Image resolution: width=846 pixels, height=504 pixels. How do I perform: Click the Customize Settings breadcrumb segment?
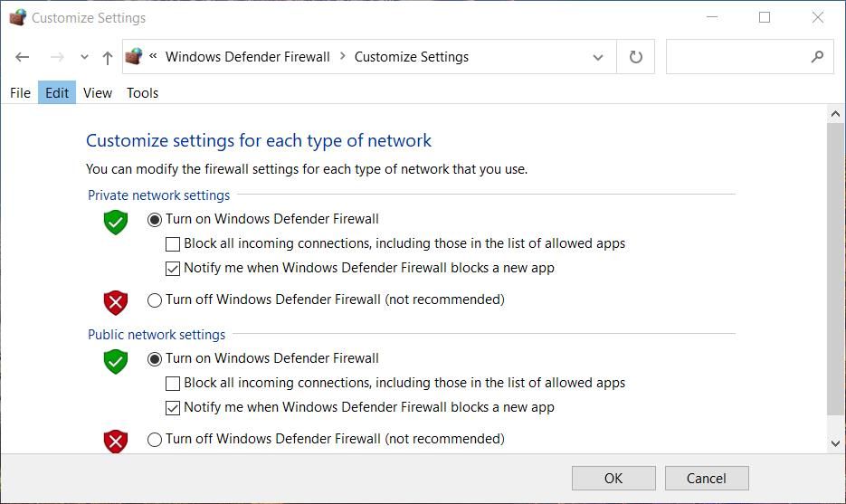click(411, 57)
